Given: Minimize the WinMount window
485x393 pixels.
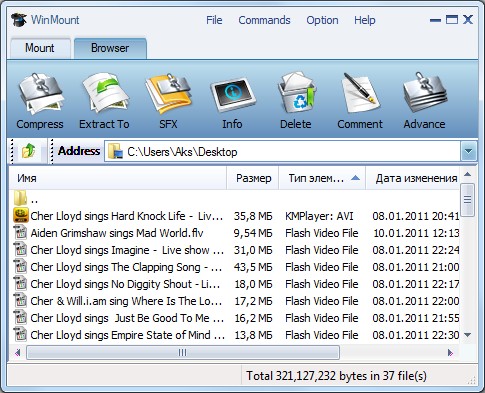Looking at the screenshot, I should click(x=435, y=20).
